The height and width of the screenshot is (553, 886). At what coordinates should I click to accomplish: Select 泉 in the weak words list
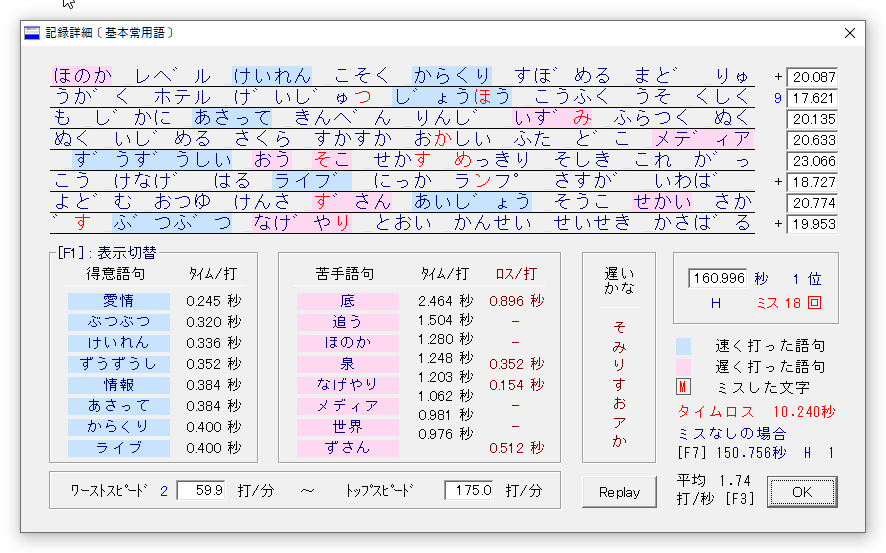click(x=348, y=364)
